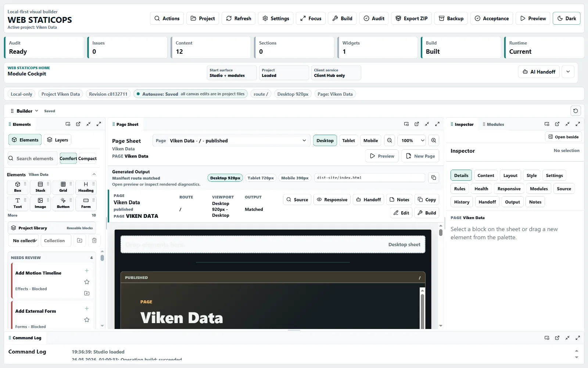Switch viewport to Desktop
The image size is (588, 368).
pos(325,141)
